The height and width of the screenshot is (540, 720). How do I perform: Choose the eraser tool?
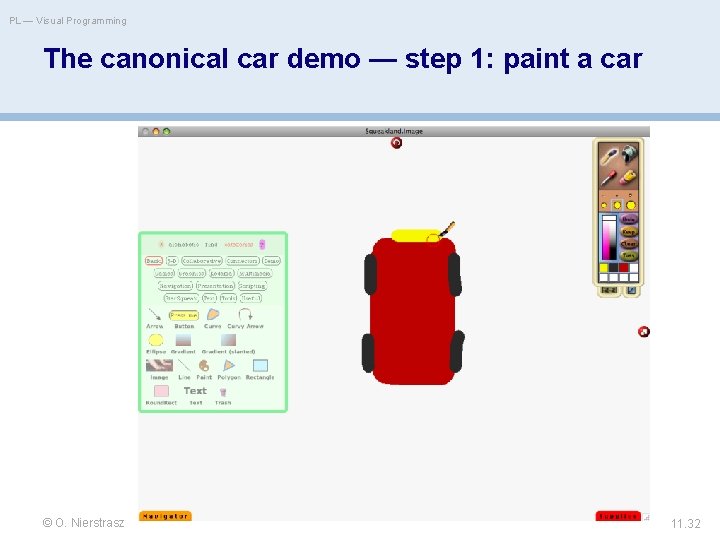tap(629, 176)
